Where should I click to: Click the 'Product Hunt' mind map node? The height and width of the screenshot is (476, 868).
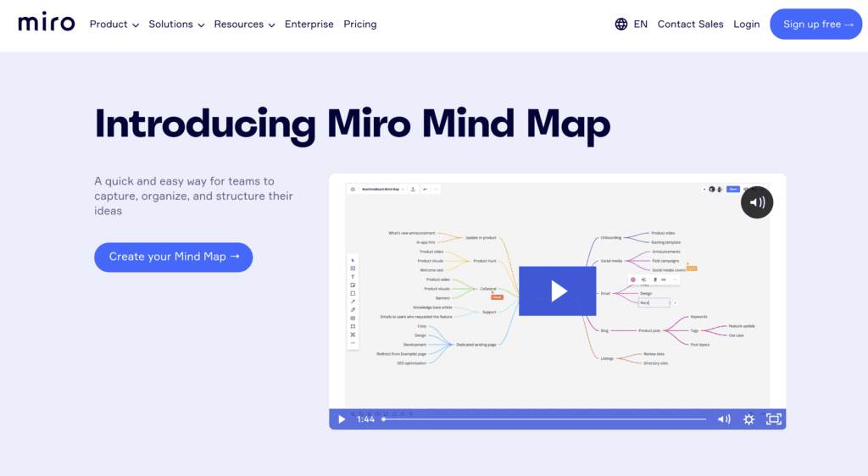485,261
